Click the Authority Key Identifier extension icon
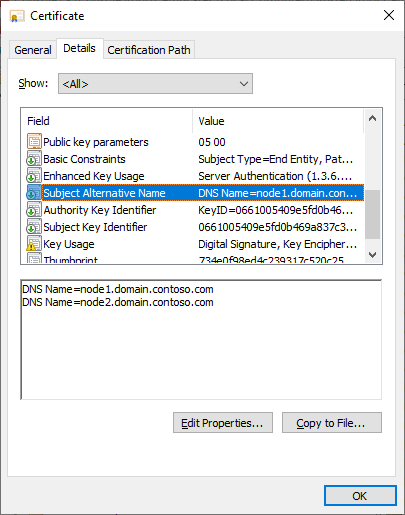 34,210
